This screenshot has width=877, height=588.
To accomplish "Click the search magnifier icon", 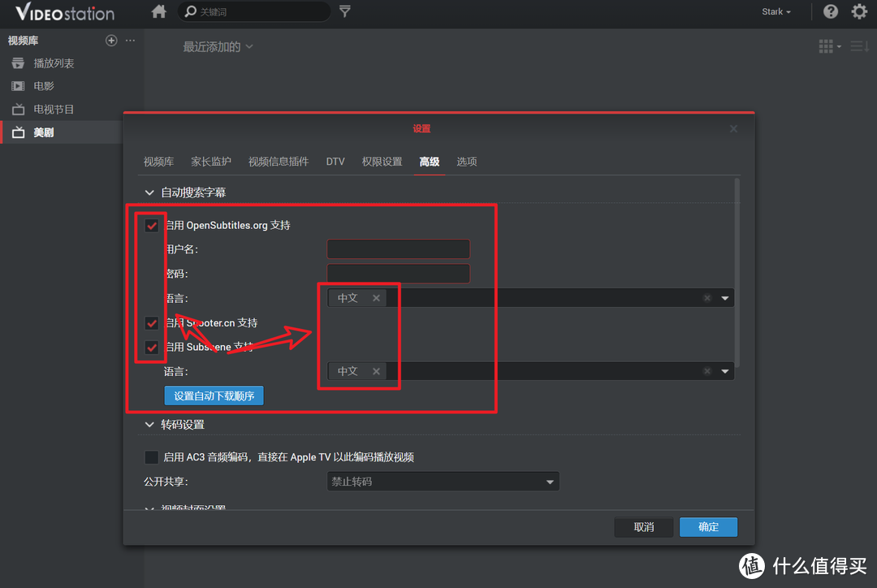I will click(191, 11).
